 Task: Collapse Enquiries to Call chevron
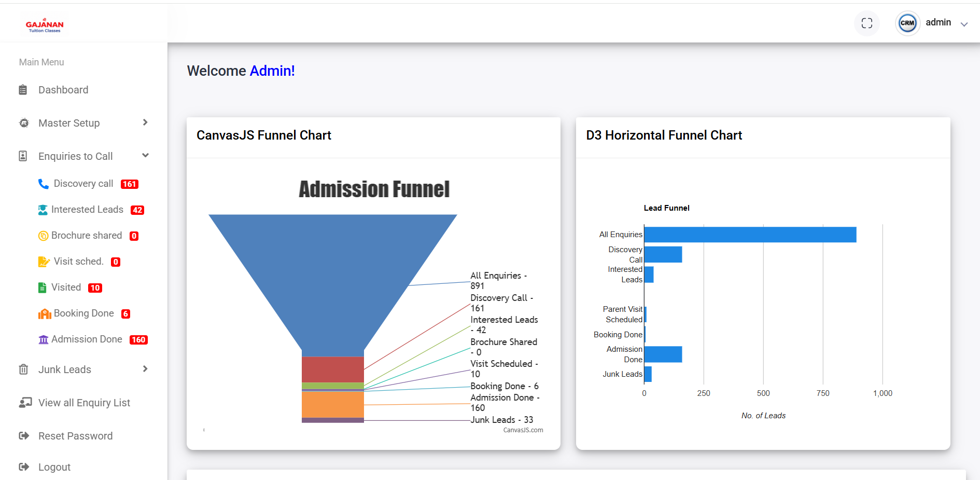pos(146,155)
